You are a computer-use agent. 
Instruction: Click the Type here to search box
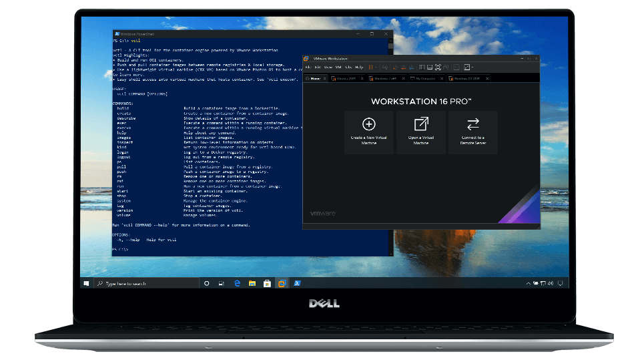147,283
